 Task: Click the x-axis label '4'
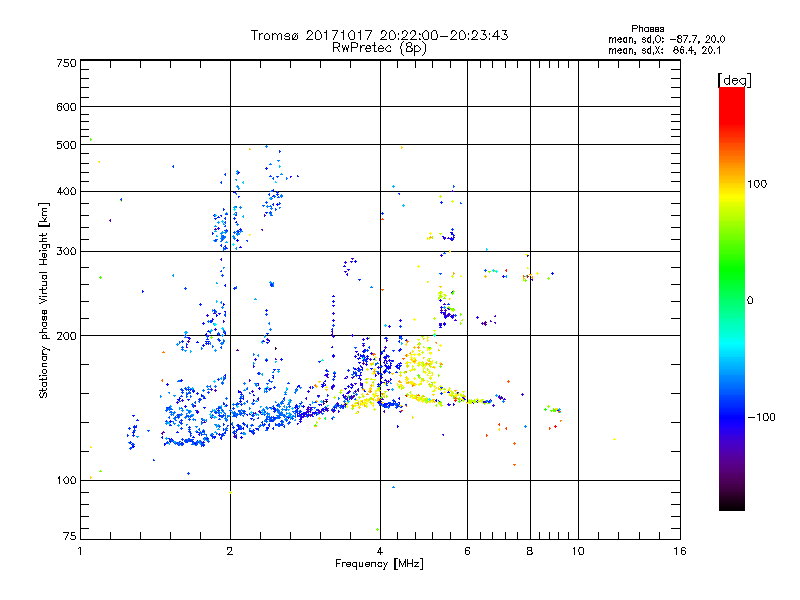pyautogui.click(x=380, y=551)
